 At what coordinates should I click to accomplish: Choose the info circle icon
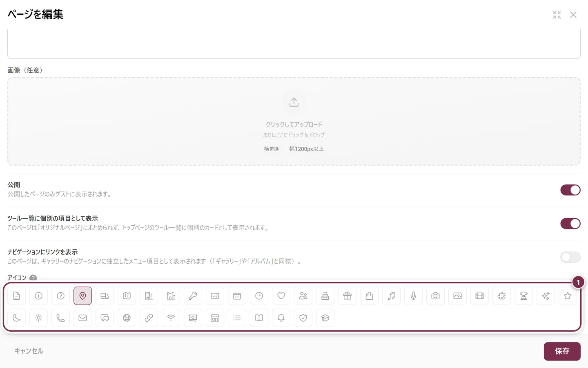click(x=38, y=296)
